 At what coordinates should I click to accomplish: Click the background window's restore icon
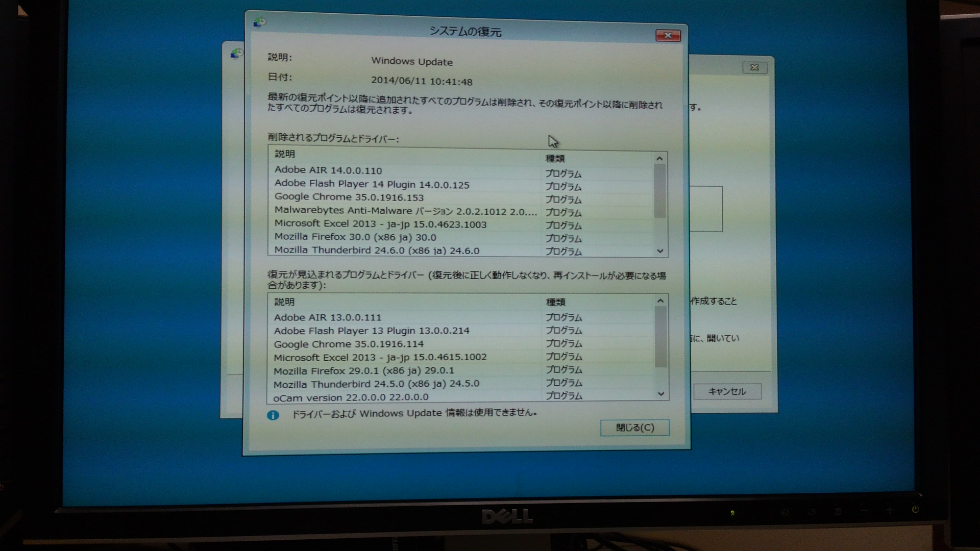point(236,53)
